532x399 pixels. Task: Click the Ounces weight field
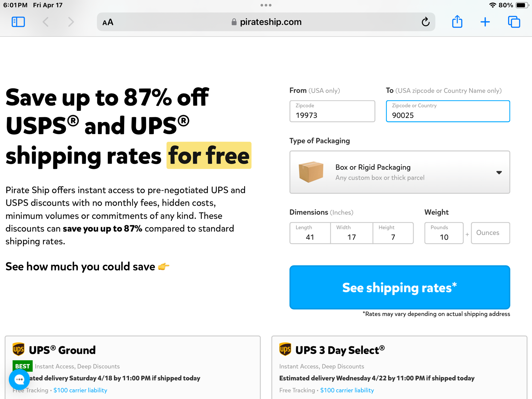[x=490, y=233]
